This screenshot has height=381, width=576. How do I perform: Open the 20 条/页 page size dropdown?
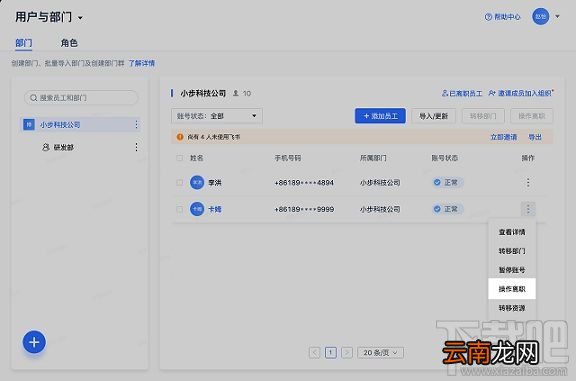380,353
